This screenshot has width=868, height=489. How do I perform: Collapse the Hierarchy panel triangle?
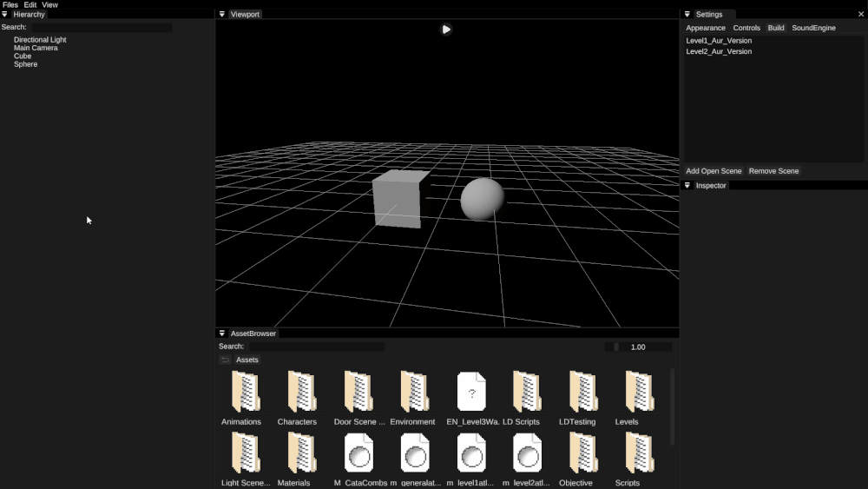(5, 15)
